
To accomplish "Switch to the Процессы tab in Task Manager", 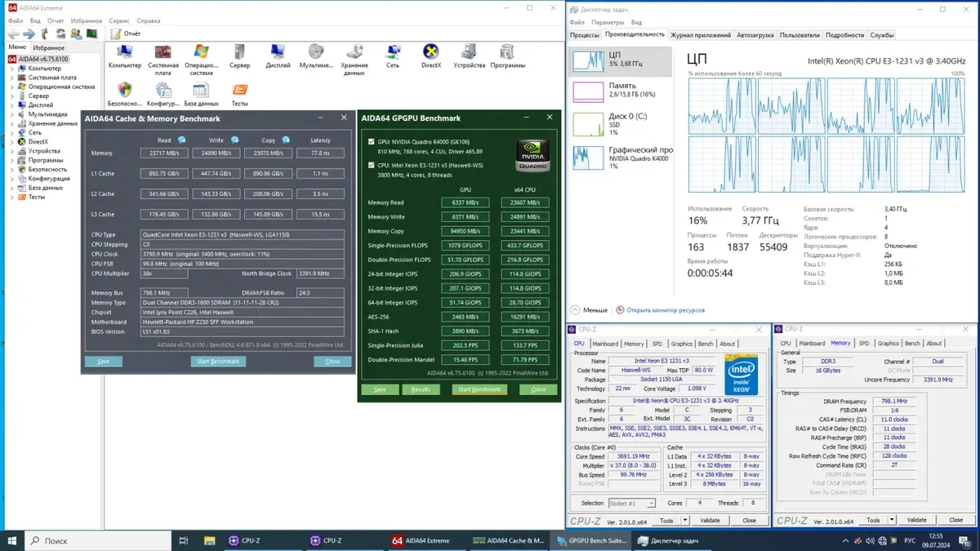I will pyautogui.click(x=585, y=35).
